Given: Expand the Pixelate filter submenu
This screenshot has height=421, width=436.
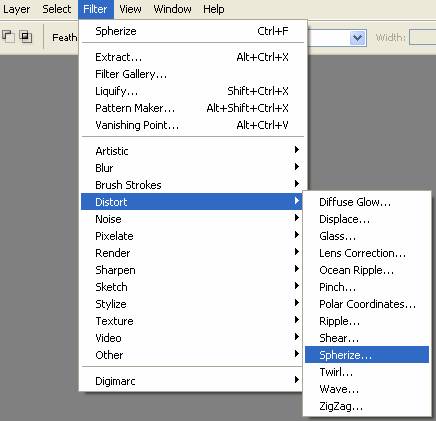Looking at the screenshot, I should 192,236.
